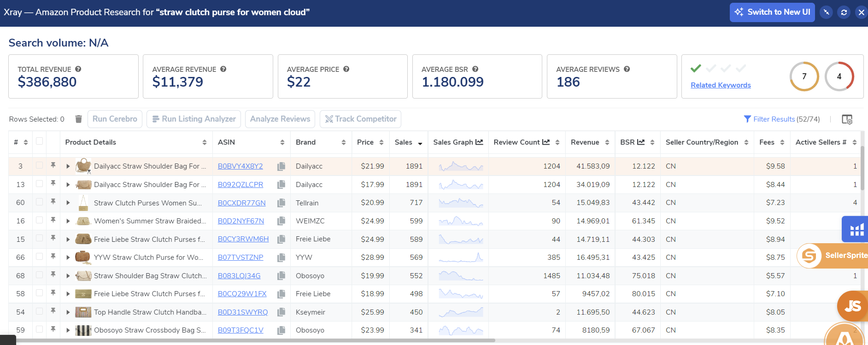Toggle the select-all checkbox in table header
Viewport: 868px width, 345px height.
point(40,141)
